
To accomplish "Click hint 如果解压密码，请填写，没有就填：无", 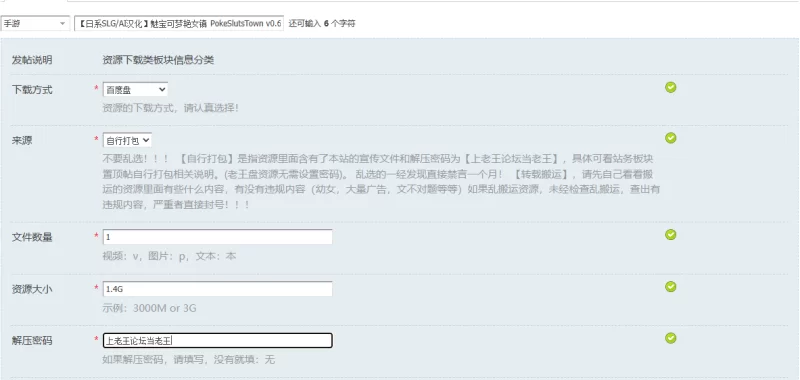I will [189, 360].
